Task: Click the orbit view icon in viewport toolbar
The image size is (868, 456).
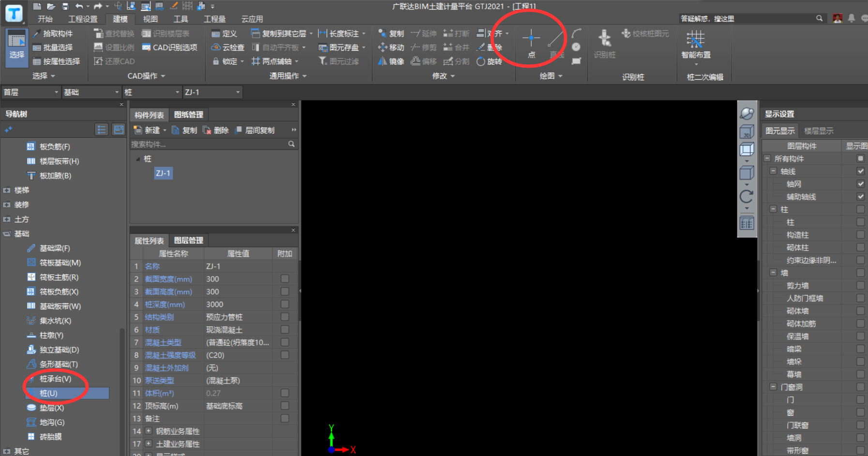Action: click(x=747, y=114)
